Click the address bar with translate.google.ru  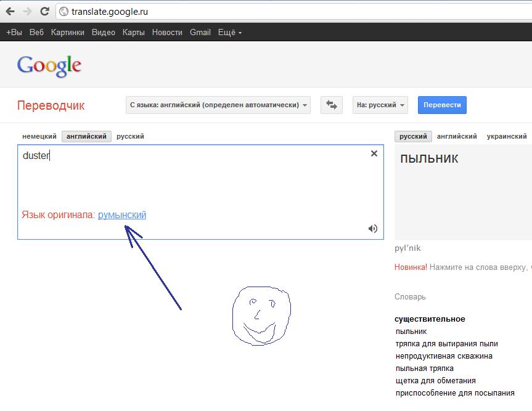pos(294,12)
